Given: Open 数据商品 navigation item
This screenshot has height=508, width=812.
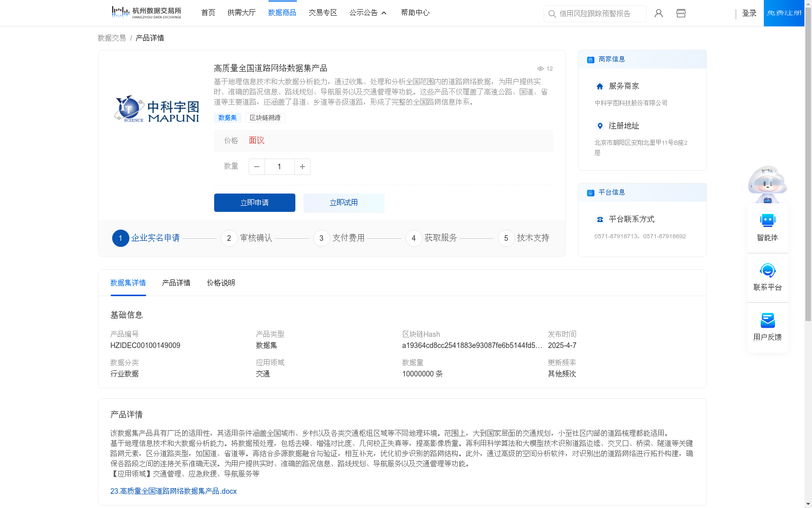Looking at the screenshot, I should (x=282, y=13).
